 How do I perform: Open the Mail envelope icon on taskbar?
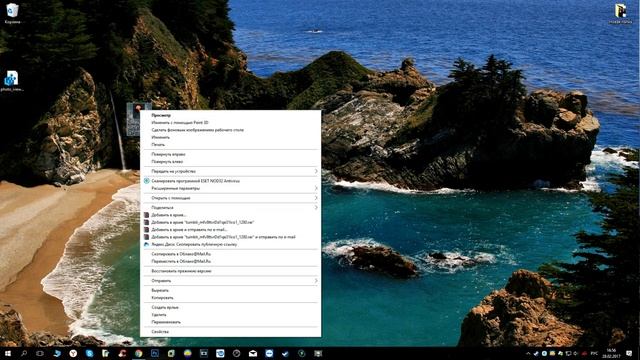[253, 353]
